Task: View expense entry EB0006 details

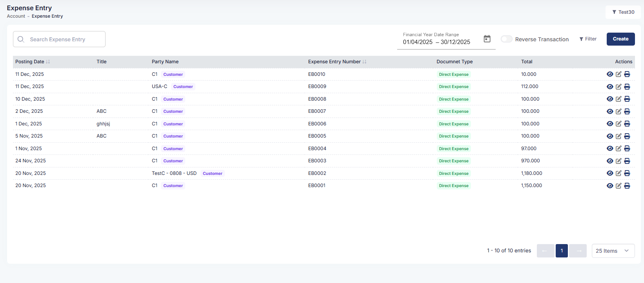Action: [609, 124]
